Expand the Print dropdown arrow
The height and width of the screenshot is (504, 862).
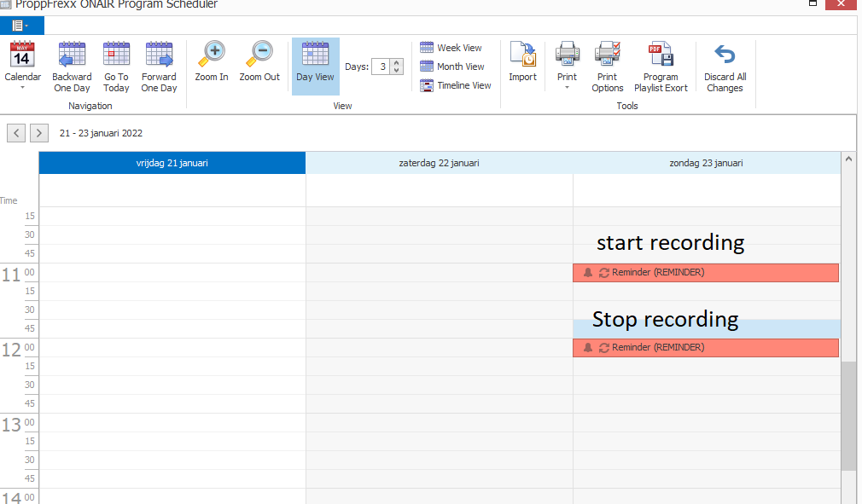coord(567,88)
